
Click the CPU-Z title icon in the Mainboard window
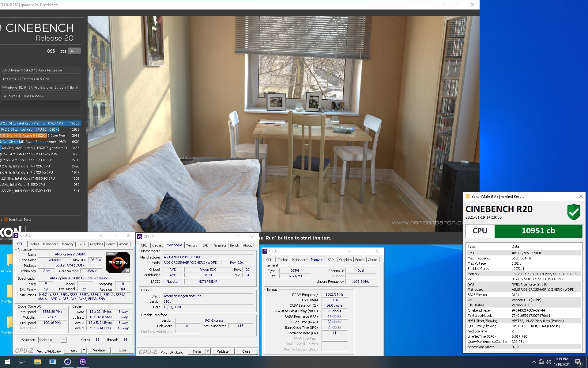[140, 237]
